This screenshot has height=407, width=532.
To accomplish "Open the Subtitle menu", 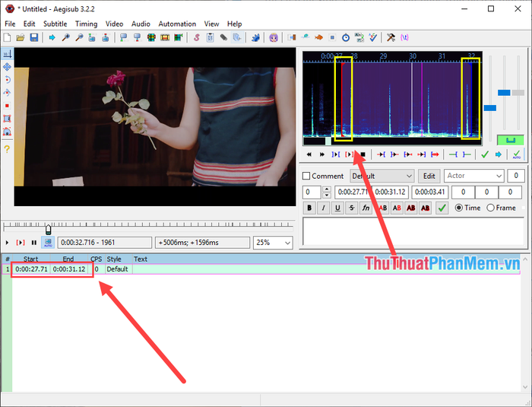I will pos(55,24).
